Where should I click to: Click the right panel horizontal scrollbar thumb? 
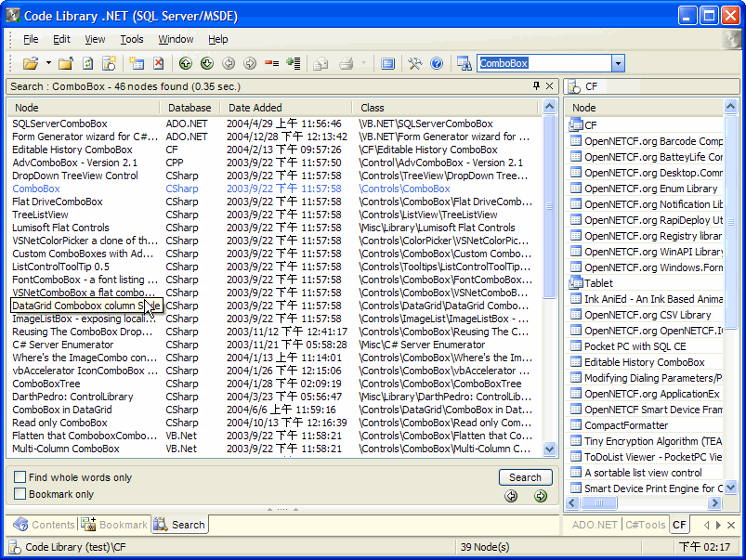[x=598, y=502]
